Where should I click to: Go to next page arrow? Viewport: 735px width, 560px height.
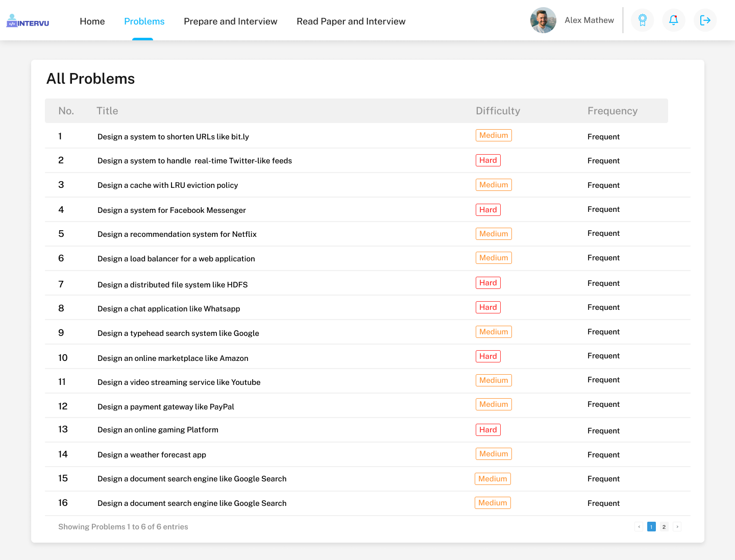click(x=677, y=527)
